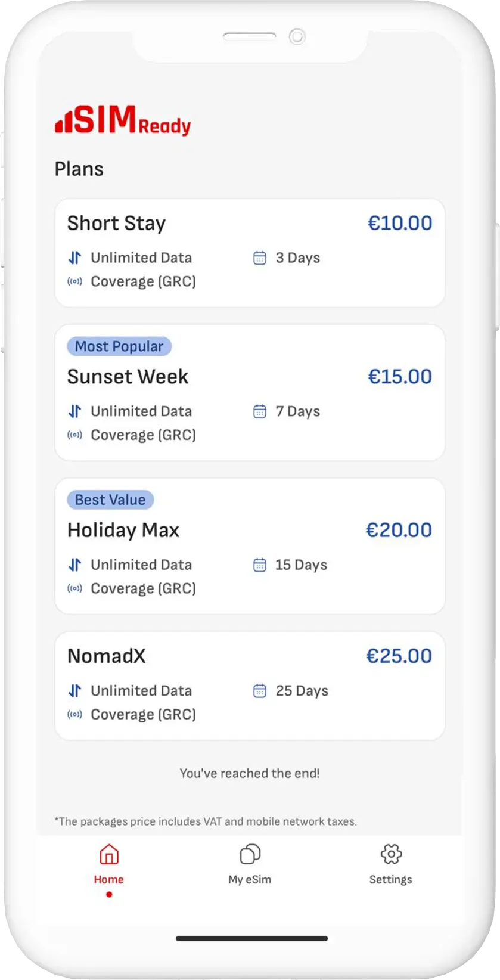This screenshot has width=500, height=980.
Task: Click the €15.00 price
Action: click(400, 377)
